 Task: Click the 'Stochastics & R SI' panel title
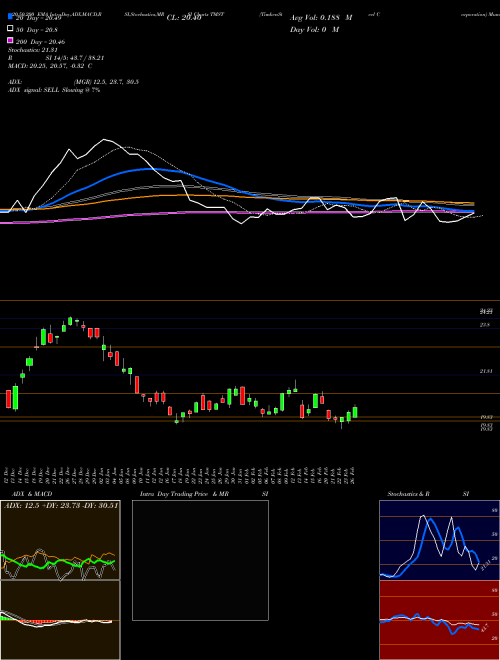pos(428,494)
